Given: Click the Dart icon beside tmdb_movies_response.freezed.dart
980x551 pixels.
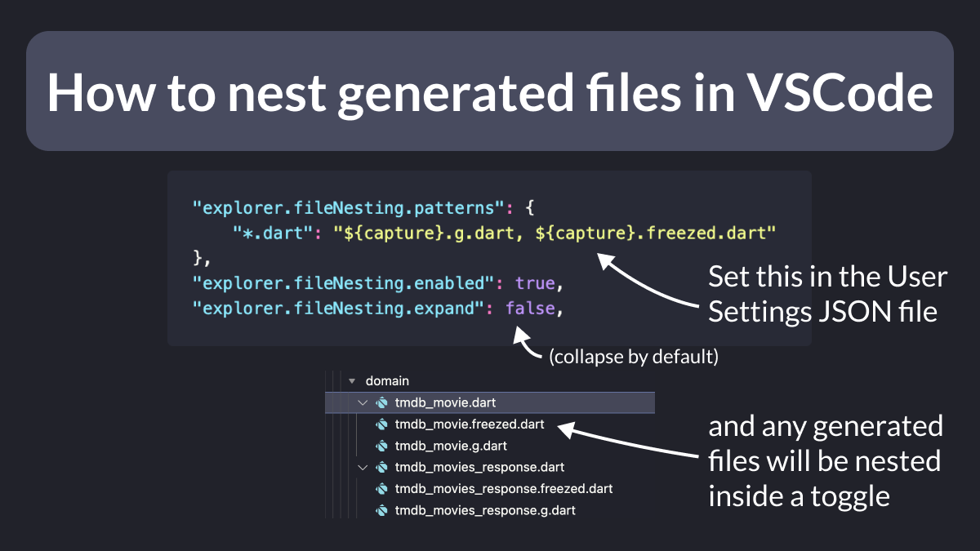Looking at the screenshot, I should [x=381, y=489].
